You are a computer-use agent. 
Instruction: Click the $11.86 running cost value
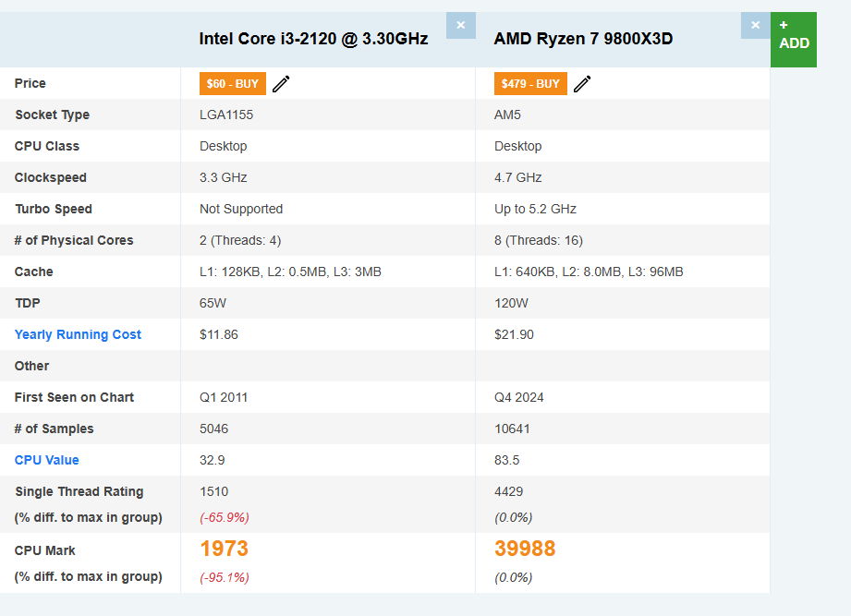(x=219, y=334)
